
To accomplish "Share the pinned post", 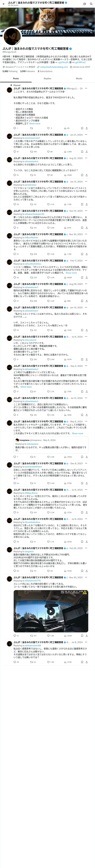I will [x=87, y=128].
